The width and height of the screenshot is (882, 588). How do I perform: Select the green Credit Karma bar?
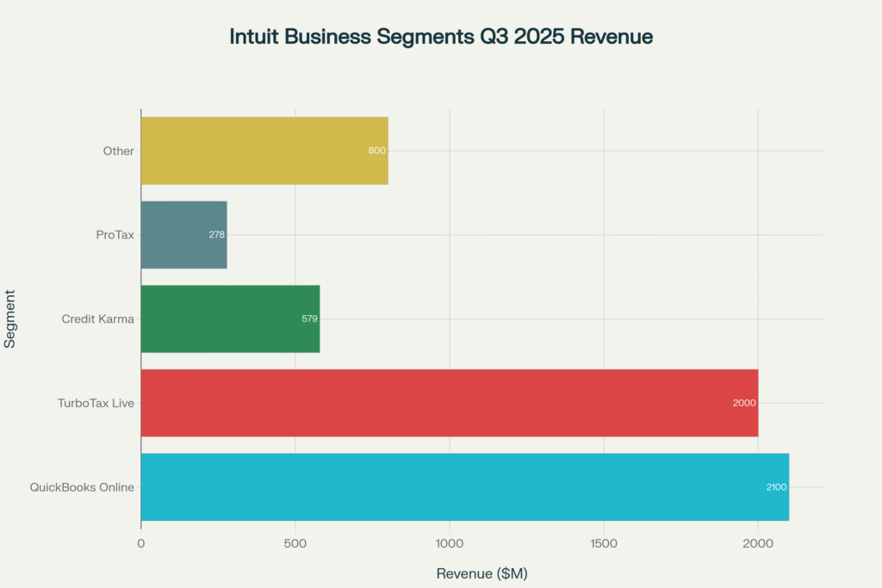231,319
